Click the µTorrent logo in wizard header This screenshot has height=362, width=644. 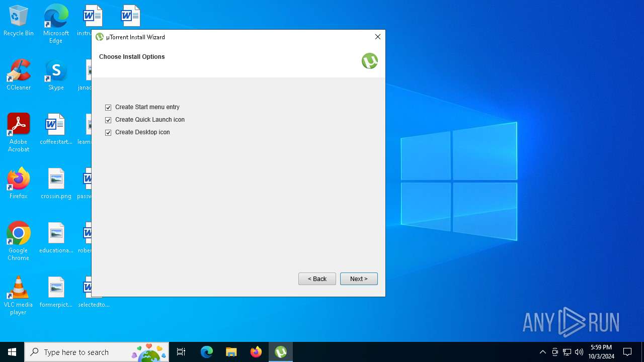tap(370, 61)
